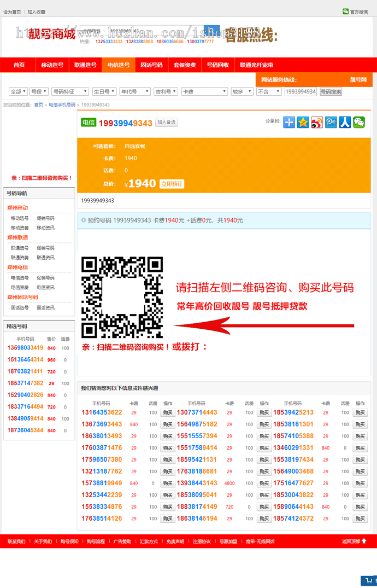
Task: Open the 年代号 dropdown
Action: tap(135, 91)
